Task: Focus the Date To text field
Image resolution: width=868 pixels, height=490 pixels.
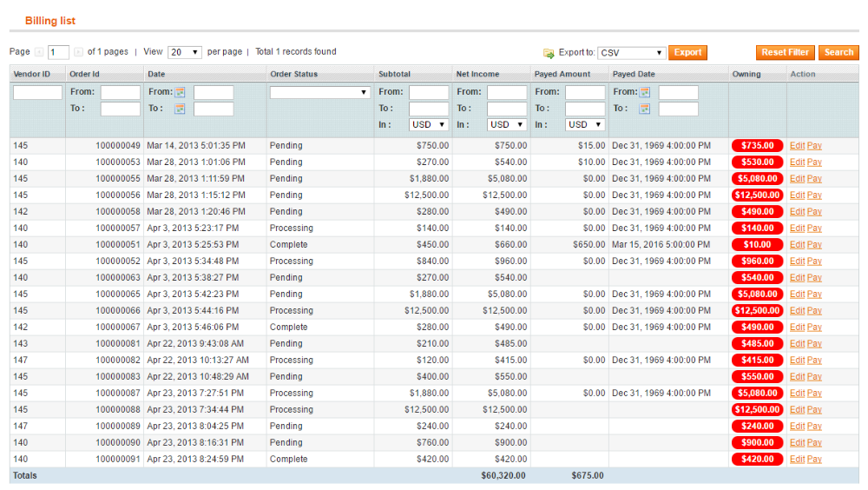Action: (x=214, y=109)
